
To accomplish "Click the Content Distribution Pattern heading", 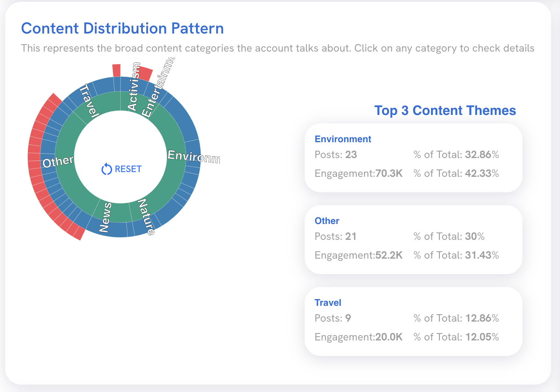I will pos(123,28).
